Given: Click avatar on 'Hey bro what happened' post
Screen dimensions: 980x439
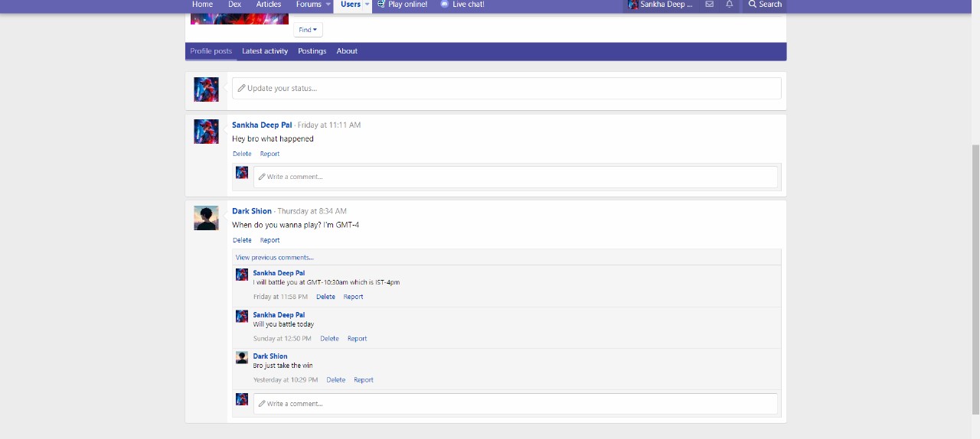Looking at the screenshot, I should click(206, 132).
